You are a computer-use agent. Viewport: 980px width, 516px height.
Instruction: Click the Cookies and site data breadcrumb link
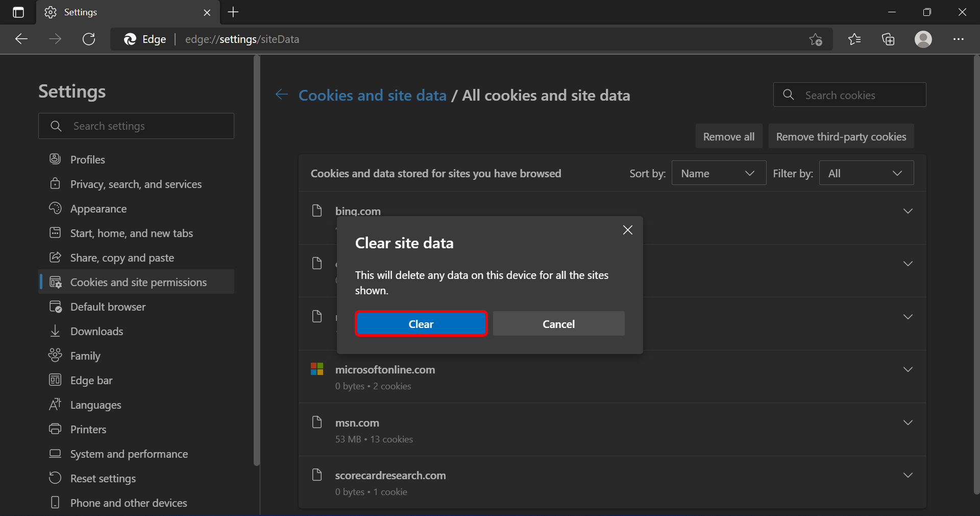tap(372, 96)
